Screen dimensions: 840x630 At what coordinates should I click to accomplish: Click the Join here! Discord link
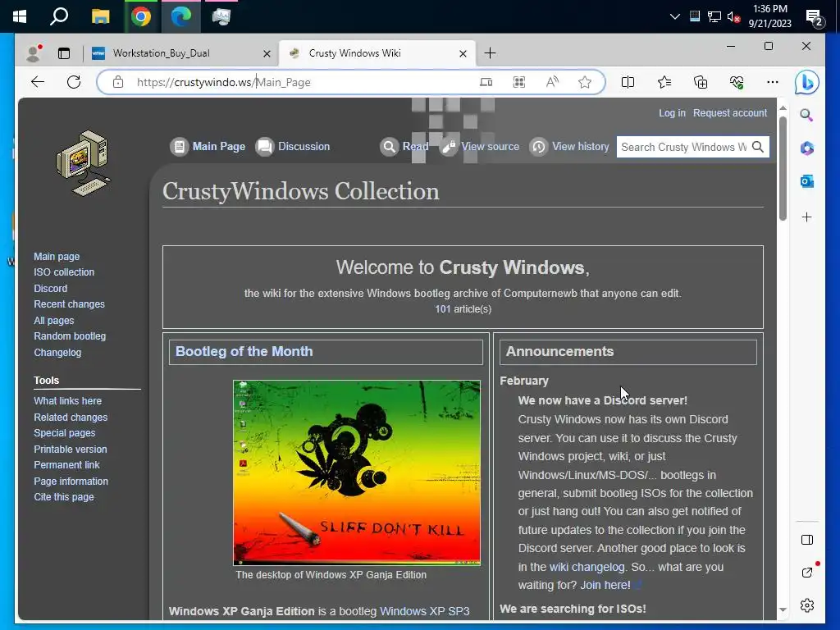tap(605, 585)
